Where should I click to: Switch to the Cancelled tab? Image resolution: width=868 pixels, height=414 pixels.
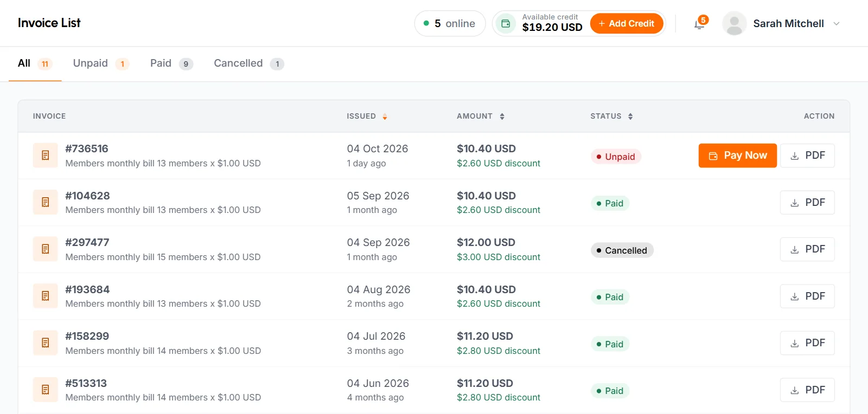click(249, 63)
